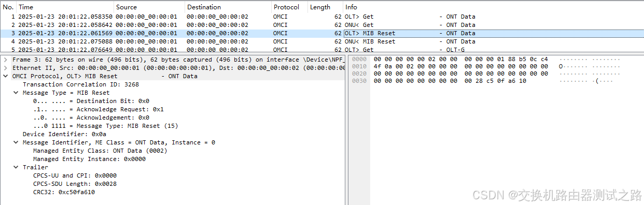Sort by the Time column header
Screen dimensions: 644x205
coord(65,7)
